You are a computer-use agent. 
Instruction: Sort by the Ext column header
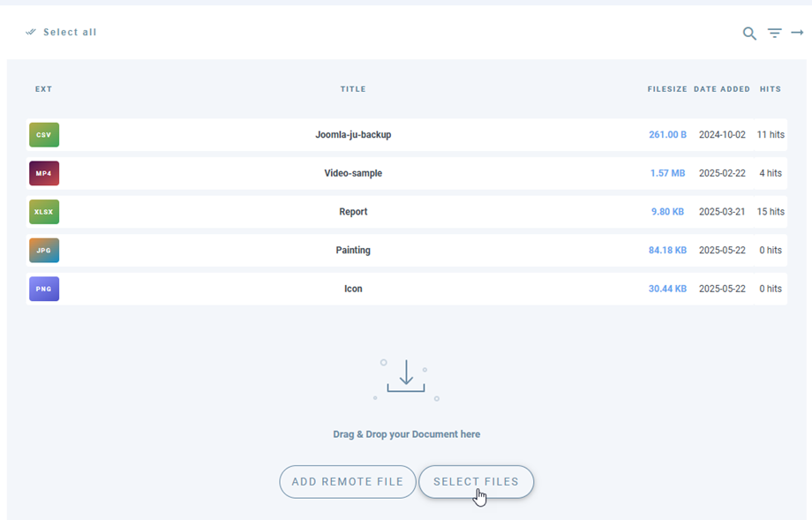pyautogui.click(x=44, y=89)
